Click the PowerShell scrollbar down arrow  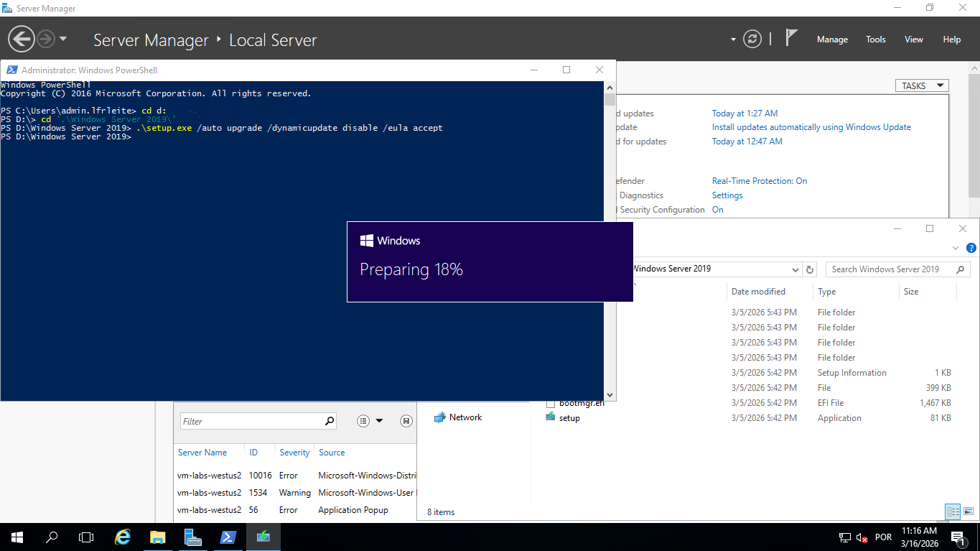click(x=610, y=394)
